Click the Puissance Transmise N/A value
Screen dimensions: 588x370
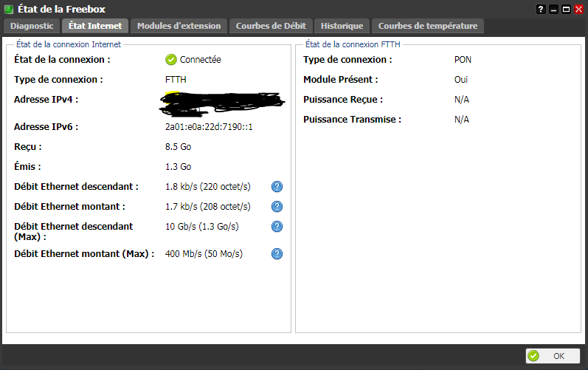pyautogui.click(x=462, y=120)
